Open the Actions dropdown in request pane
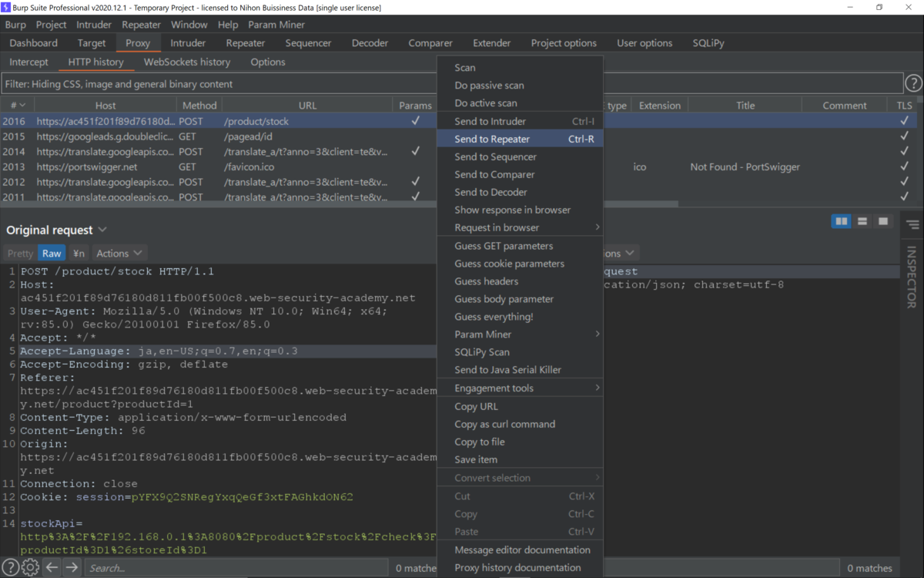The width and height of the screenshot is (924, 578). click(x=119, y=253)
